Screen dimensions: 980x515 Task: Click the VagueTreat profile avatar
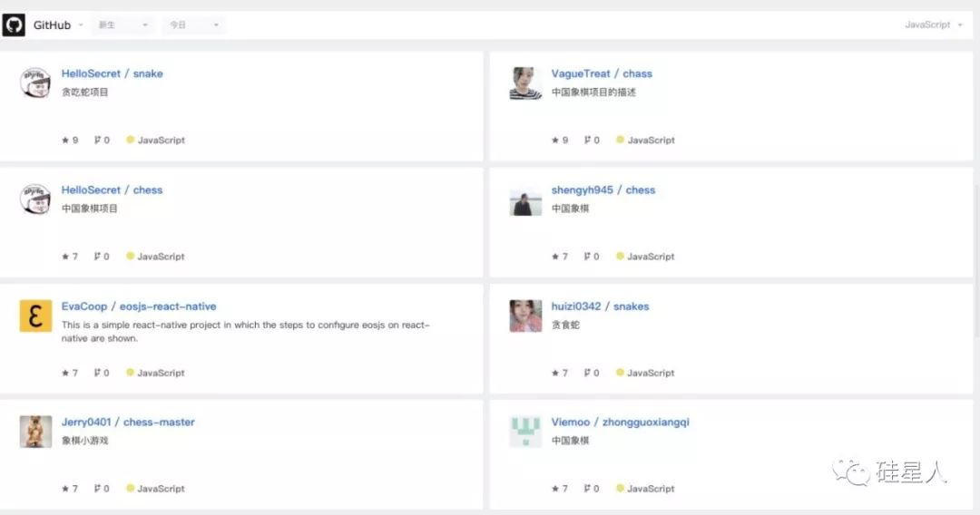[x=525, y=83]
